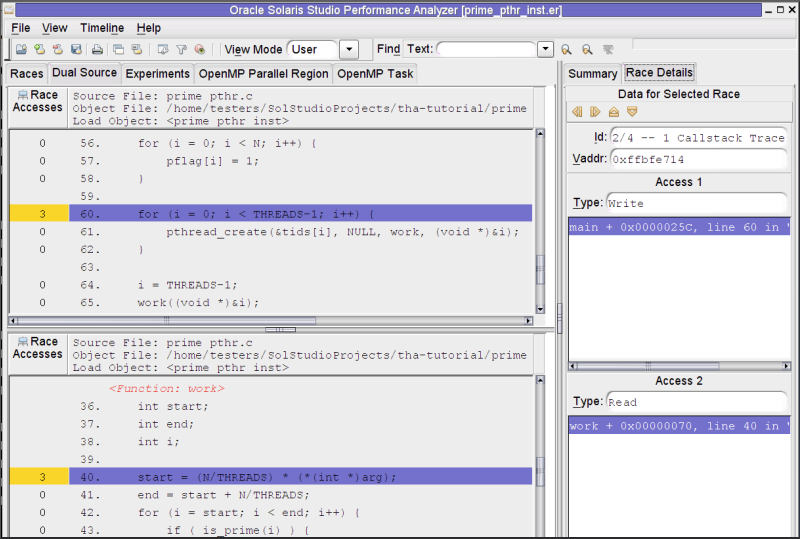Click the Find Text input field
The image size is (800, 539).
[x=486, y=50]
